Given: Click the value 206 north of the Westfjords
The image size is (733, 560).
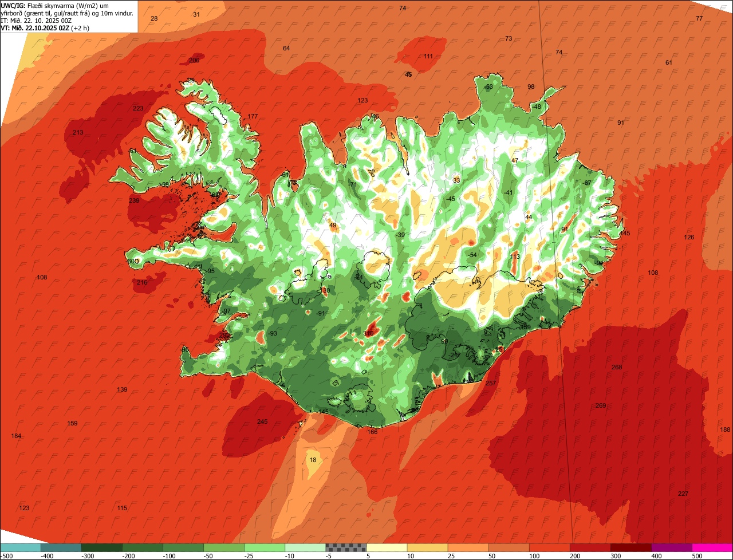Looking at the screenshot, I should [x=195, y=60].
